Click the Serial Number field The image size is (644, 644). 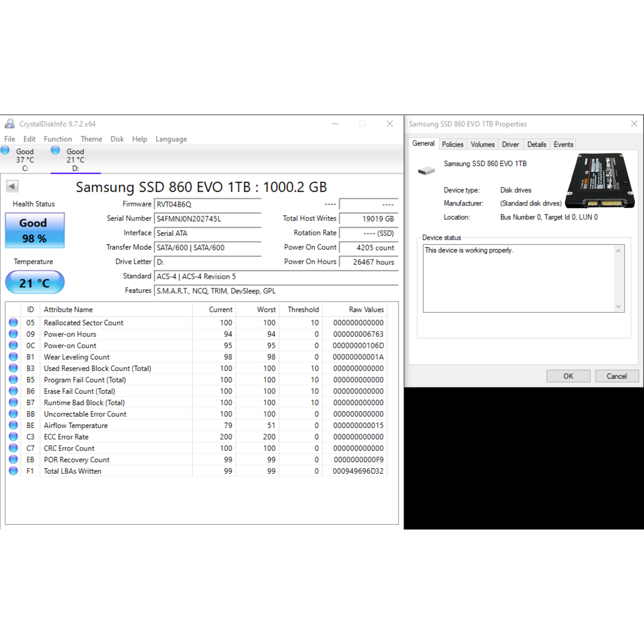click(208, 219)
